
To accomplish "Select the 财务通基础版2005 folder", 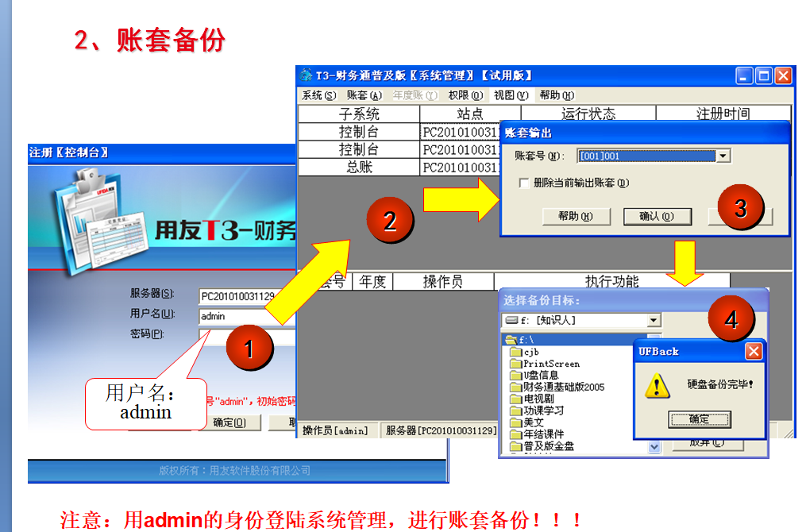I will click(x=557, y=387).
